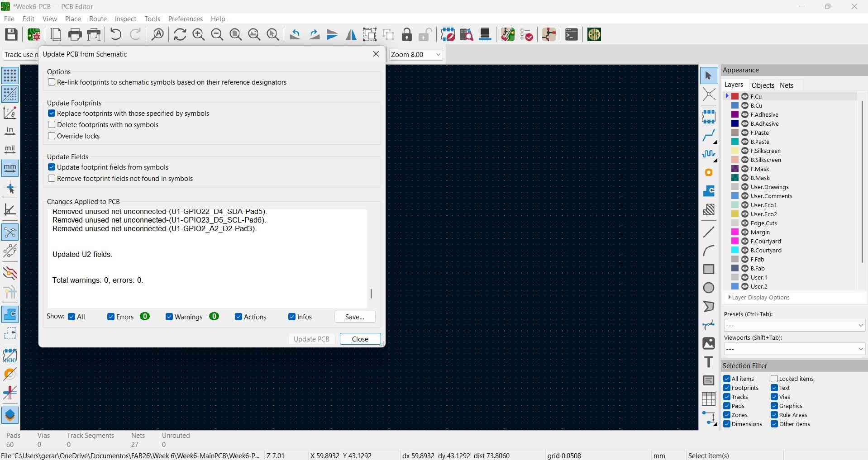This screenshot has width=868, height=460.
Task: Rotate selection counterclockwise
Action: pyautogui.click(x=295, y=34)
